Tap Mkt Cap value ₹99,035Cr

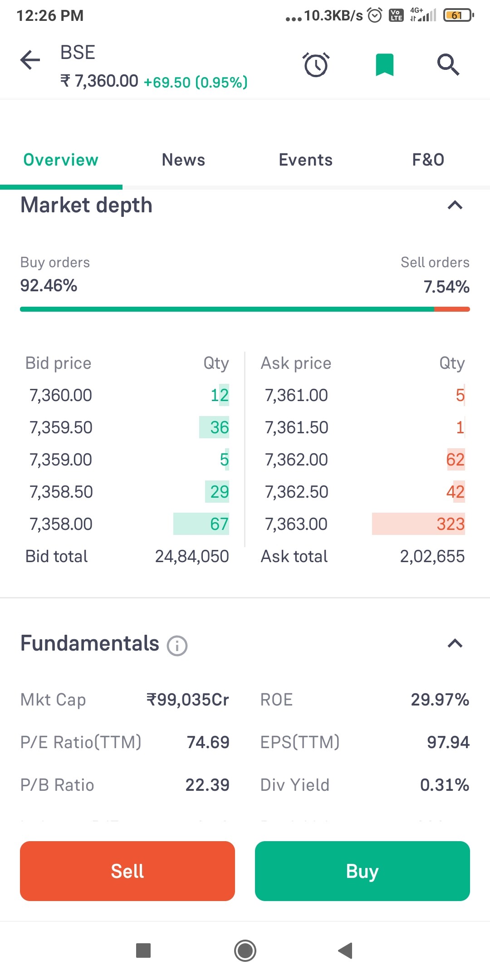coord(187,700)
